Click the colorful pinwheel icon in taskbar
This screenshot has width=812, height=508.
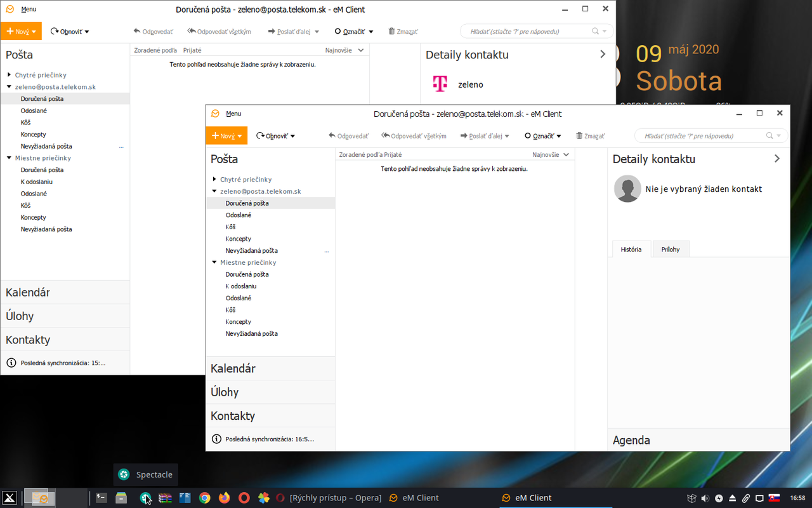pos(264,498)
